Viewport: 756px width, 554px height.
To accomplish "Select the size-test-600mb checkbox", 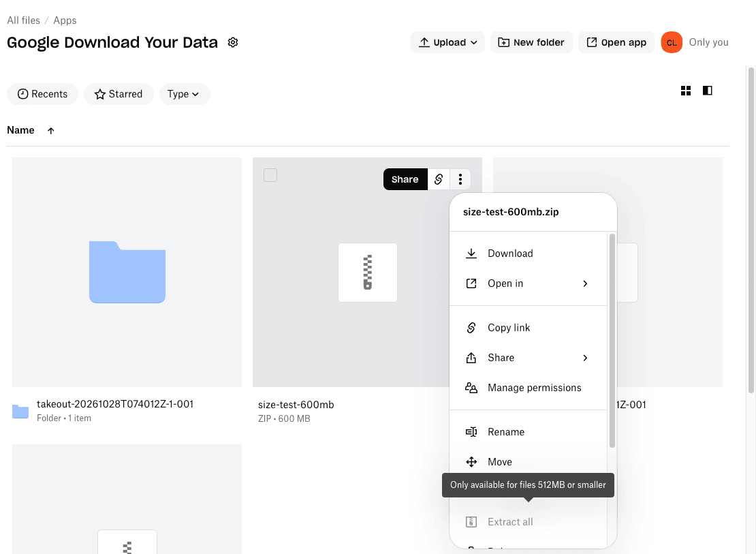I will pos(270,175).
